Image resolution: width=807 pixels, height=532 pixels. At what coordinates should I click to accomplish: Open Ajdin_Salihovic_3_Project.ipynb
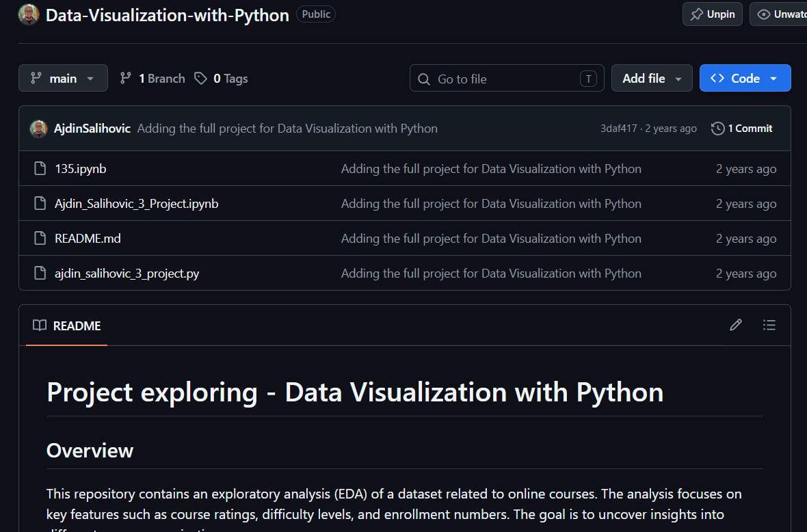(x=136, y=204)
